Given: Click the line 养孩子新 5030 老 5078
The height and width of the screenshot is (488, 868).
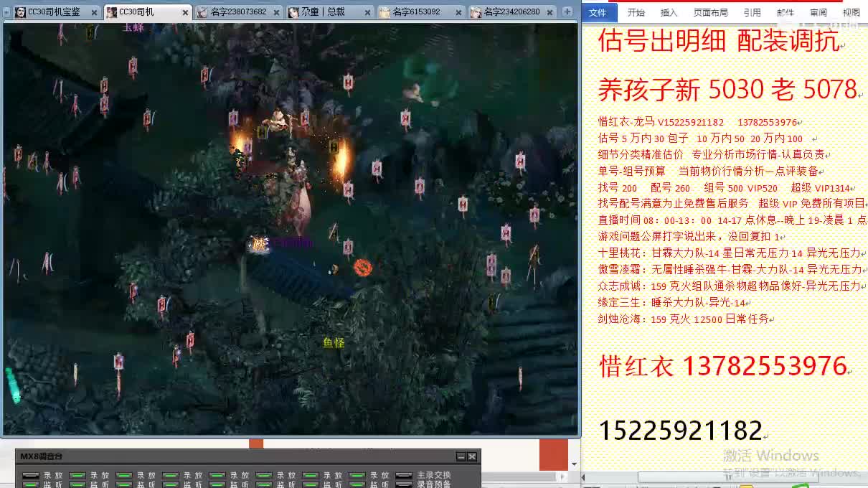Looking at the screenshot, I should 728,89.
